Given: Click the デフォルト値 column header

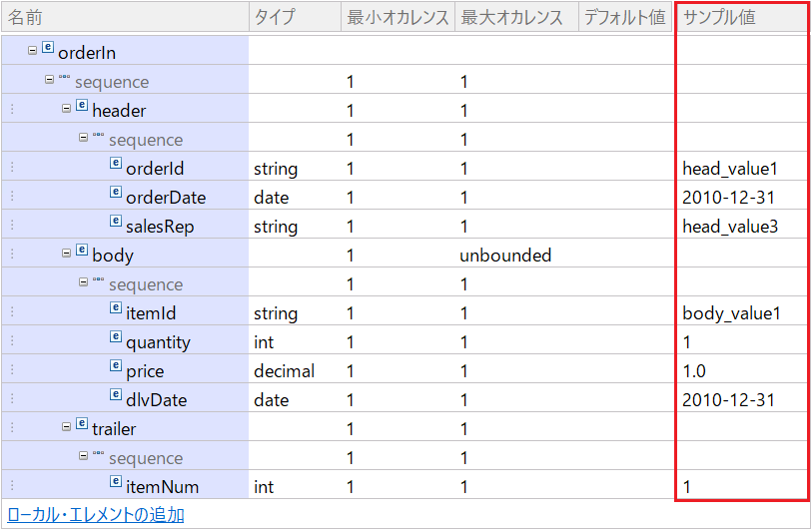Looking at the screenshot, I should click(x=625, y=17).
